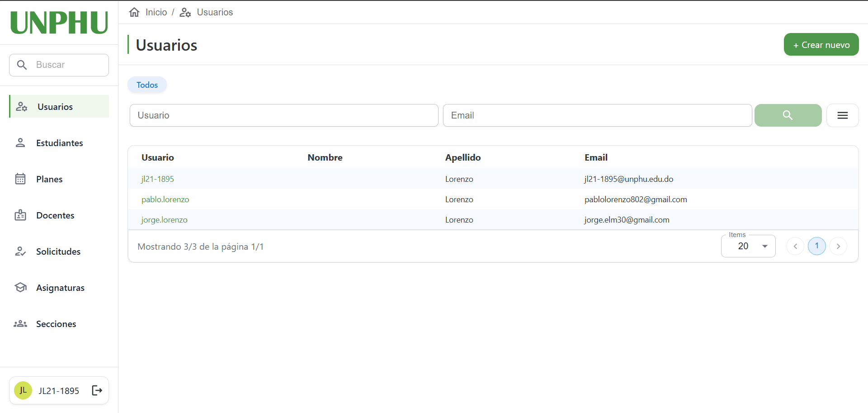The width and height of the screenshot is (868, 413).
Task: Open the Items per page dropdown
Action: click(x=748, y=246)
